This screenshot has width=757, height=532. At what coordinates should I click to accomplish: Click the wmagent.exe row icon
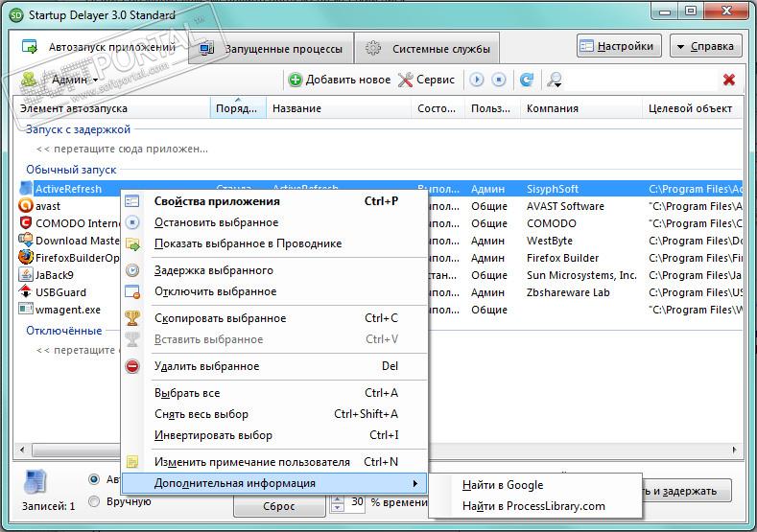click(x=26, y=310)
